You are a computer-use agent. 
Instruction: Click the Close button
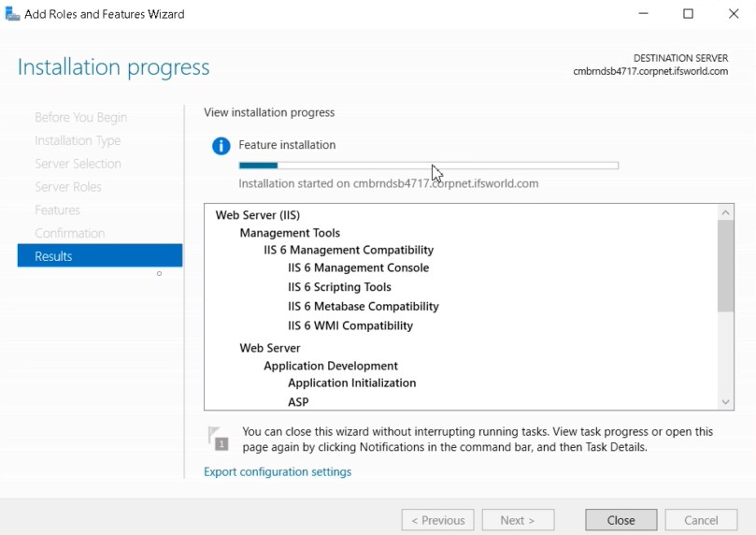(x=621, y=520)
